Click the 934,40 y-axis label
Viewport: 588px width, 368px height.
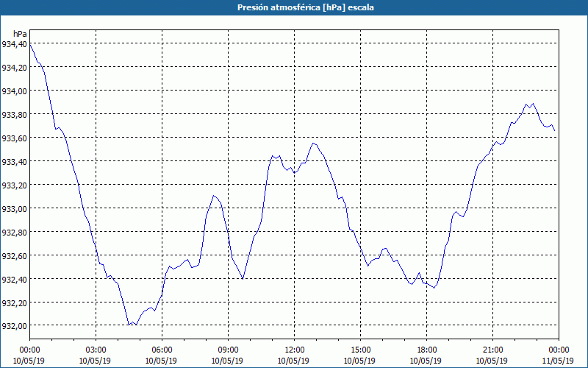(14, 44)
